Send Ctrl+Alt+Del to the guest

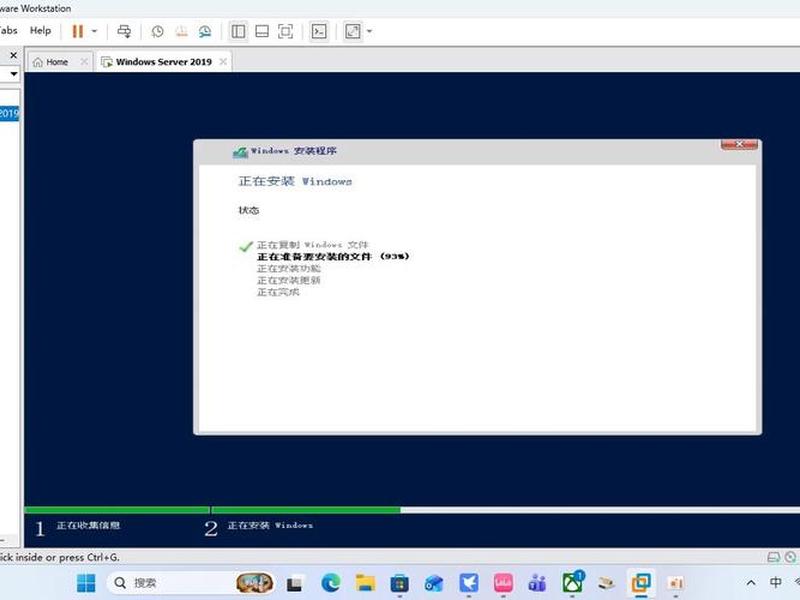[x=124, y=32]
